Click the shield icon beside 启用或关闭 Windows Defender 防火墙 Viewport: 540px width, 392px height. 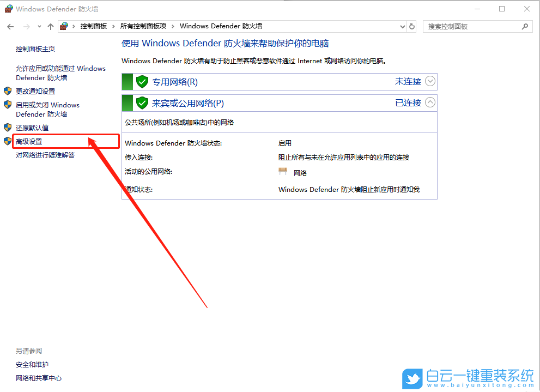(7, 105)
